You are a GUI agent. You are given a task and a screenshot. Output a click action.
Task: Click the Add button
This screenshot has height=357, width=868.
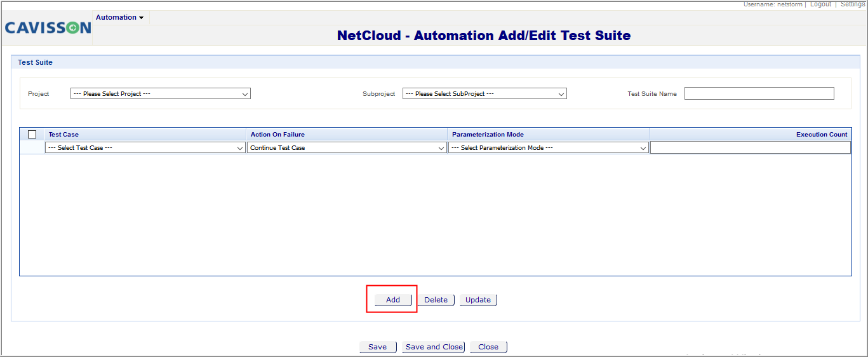pos(393,300)
